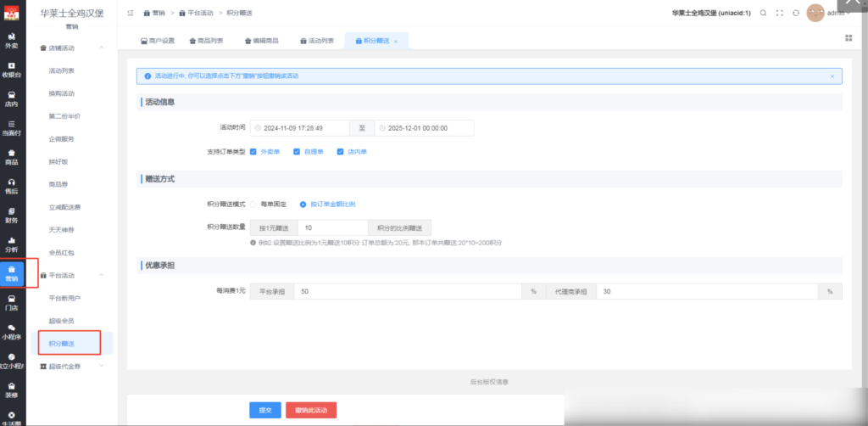Open 超级会员 in the side menu
The image size is (868, 426).
coord(61,321)
